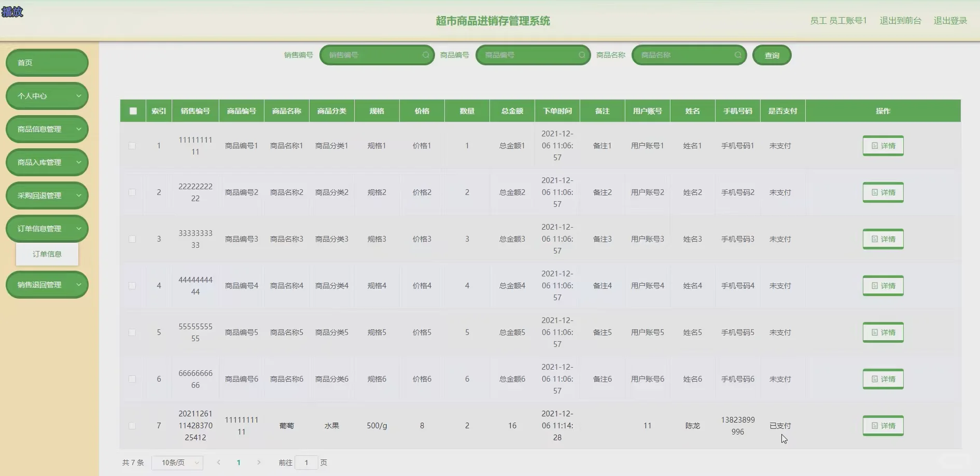Viewport: 980px width, 476px height.
Task: Collapse 订单信息管理 sidebar menu
Action: click(x=47, y=229)
